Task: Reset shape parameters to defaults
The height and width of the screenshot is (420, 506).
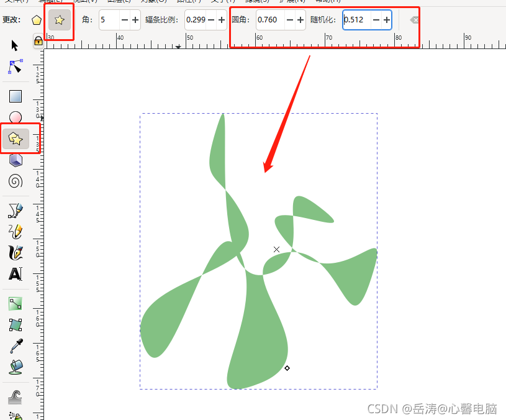Action: [414, 20]
